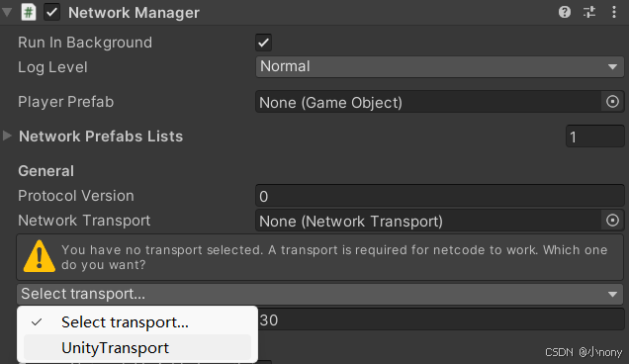Pick the checked Select transport... entry

pos(137,321)
